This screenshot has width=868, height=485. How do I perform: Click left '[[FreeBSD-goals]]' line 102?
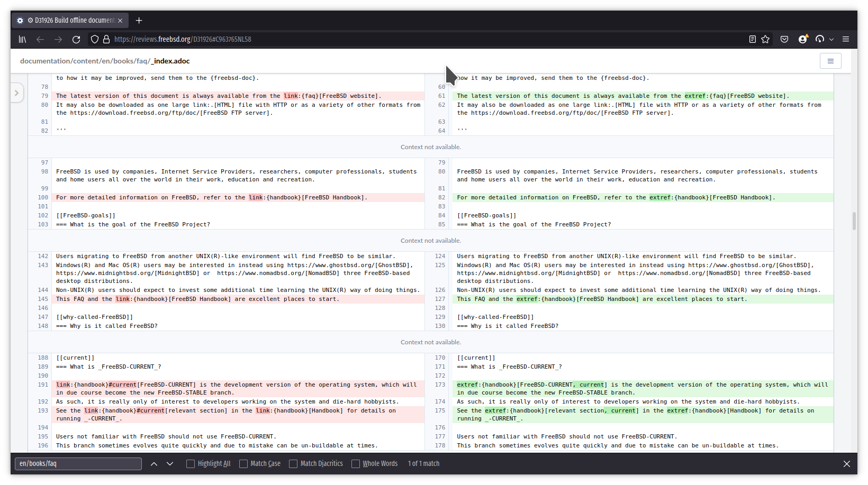[86, 216]
